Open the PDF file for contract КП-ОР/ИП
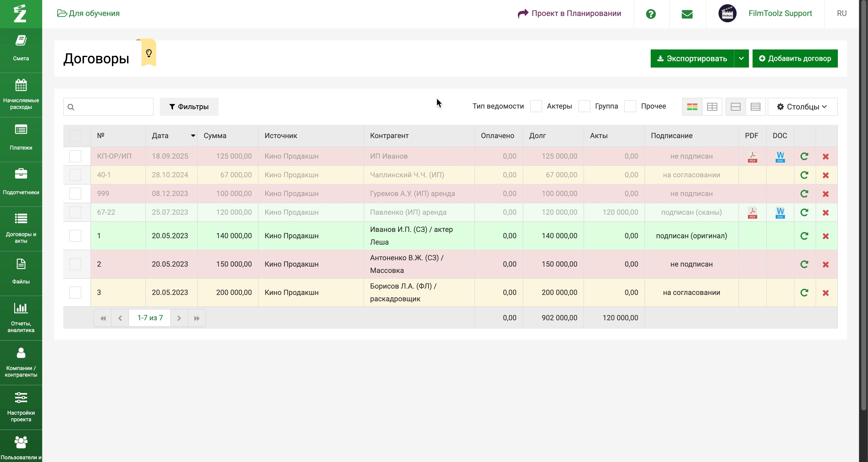 point(752,157)
